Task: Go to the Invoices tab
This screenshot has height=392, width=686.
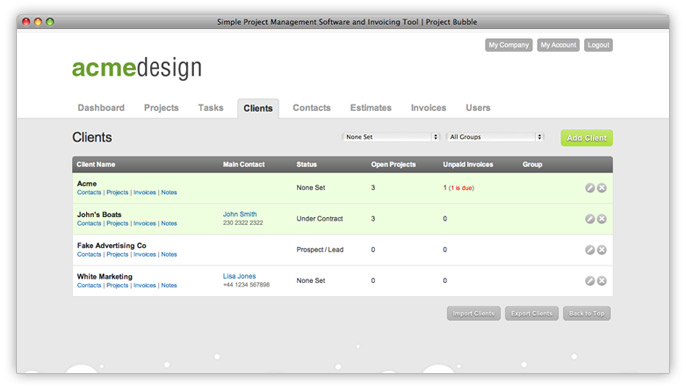Action: pyautogui.click(x=428, y=108)
